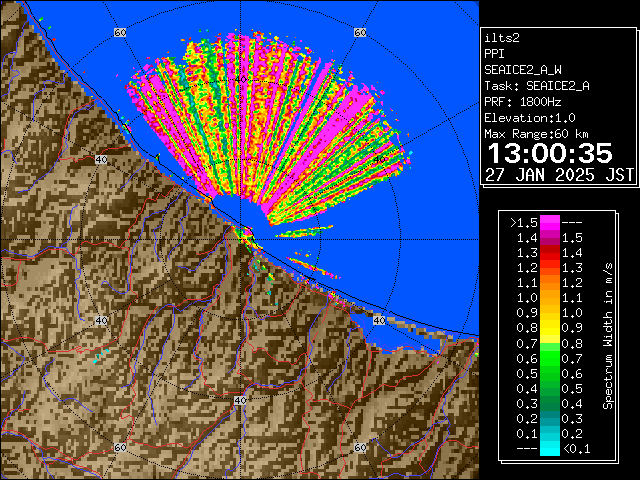
Task: Click the radar site at the range-ring center
Action: [x=240, y=240]
